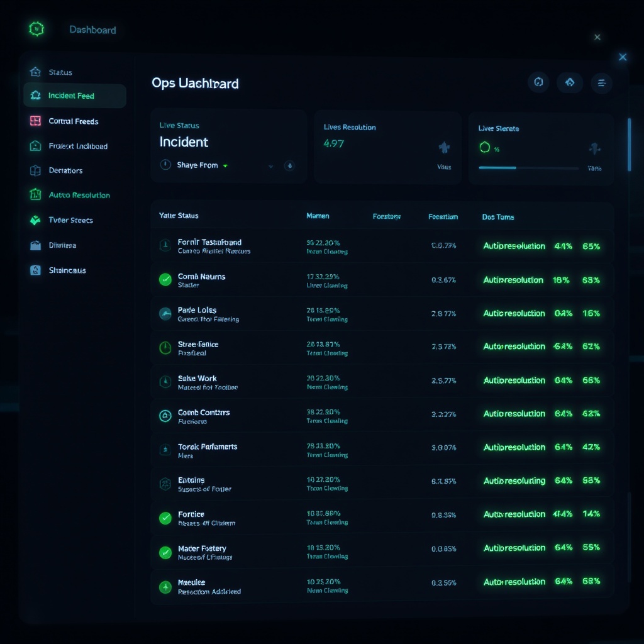Screen dimensions: 644x644
Task: Click status icon of Toraic Parfamerts row
Action: click(x=165, y=450)
